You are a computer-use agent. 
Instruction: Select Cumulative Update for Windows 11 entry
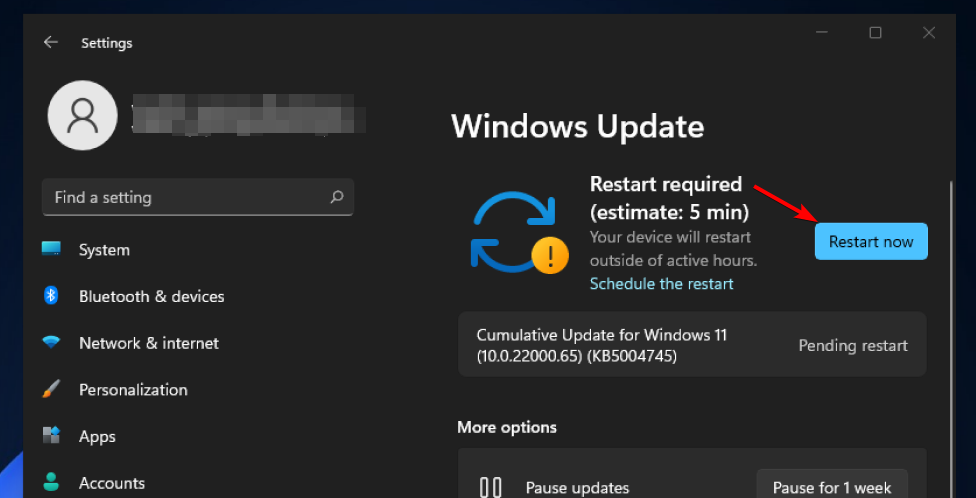[x=692, y=345]
